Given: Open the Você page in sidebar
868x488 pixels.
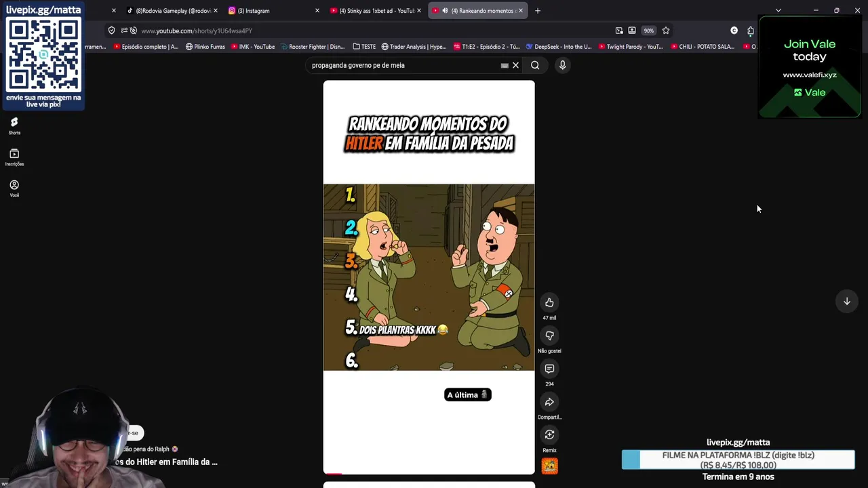Looking at the screenshot, I should pos(14,188).
